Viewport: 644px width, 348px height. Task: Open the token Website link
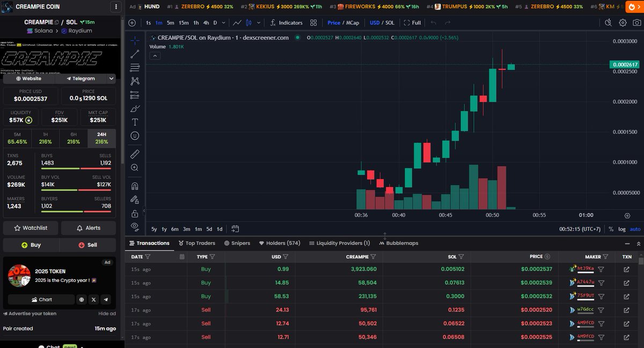[29, 78]
